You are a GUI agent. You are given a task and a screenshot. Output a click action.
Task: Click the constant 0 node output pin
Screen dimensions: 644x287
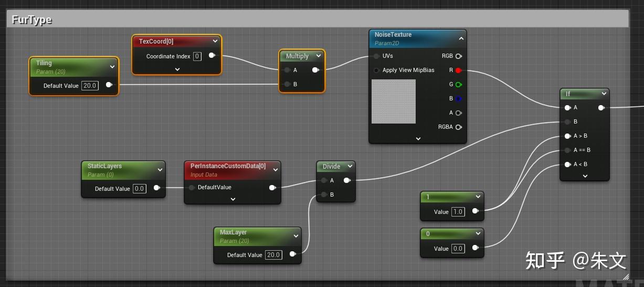point(475,248)
